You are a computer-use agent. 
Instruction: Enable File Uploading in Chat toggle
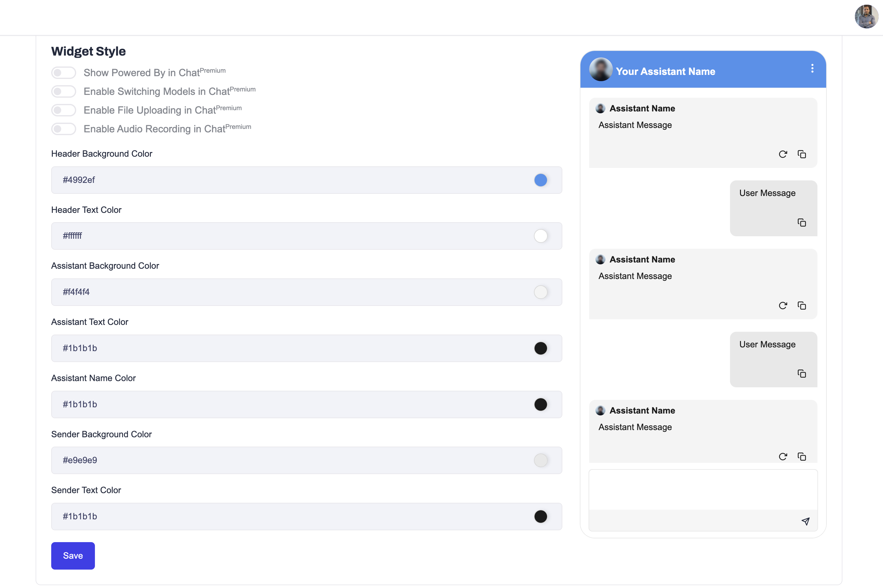64,110
